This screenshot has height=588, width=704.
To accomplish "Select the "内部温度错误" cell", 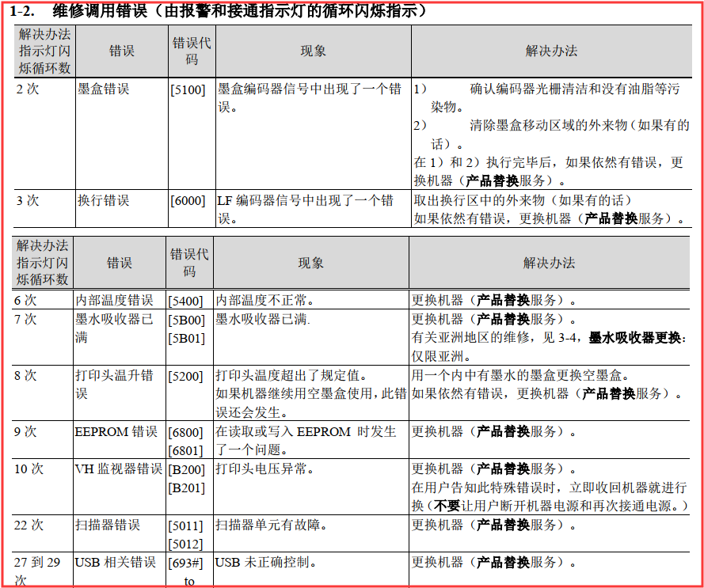I will coord(114,301).
